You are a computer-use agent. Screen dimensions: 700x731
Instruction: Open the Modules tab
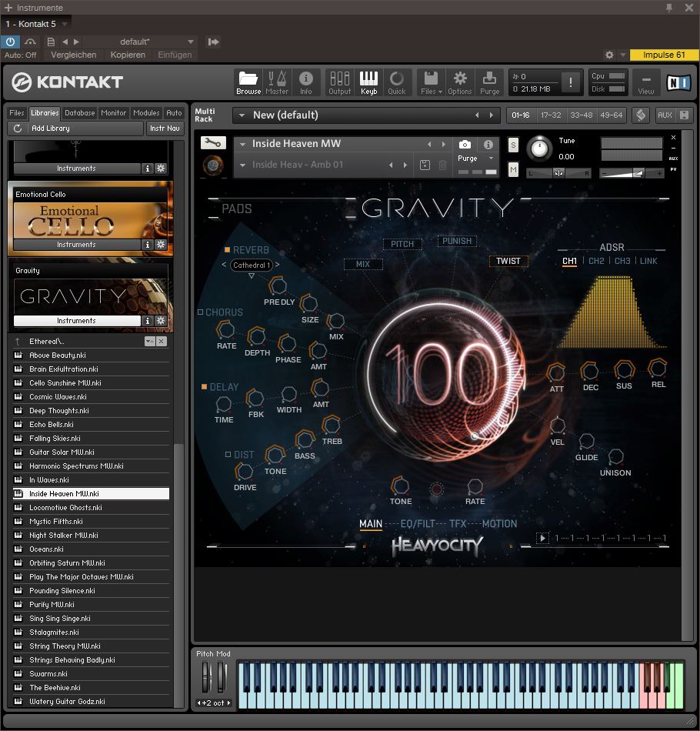146,113
